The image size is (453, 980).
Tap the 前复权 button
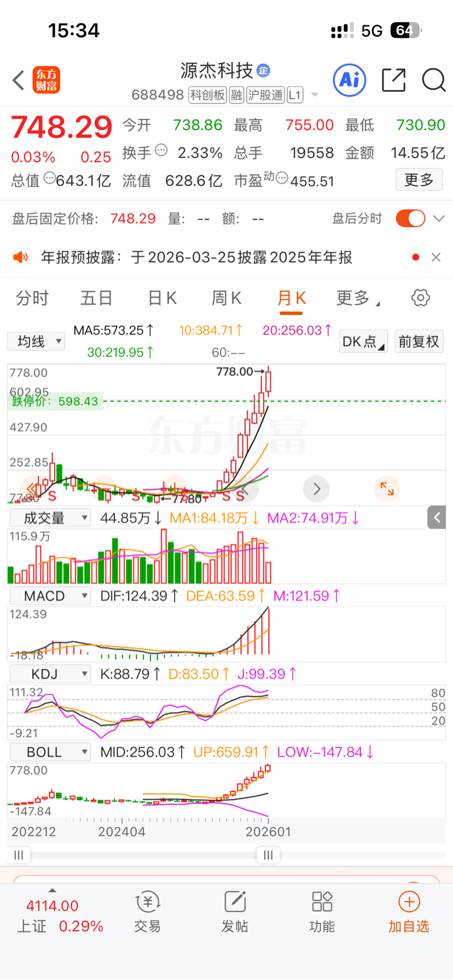pyautogui.click(x=419, y=342)
